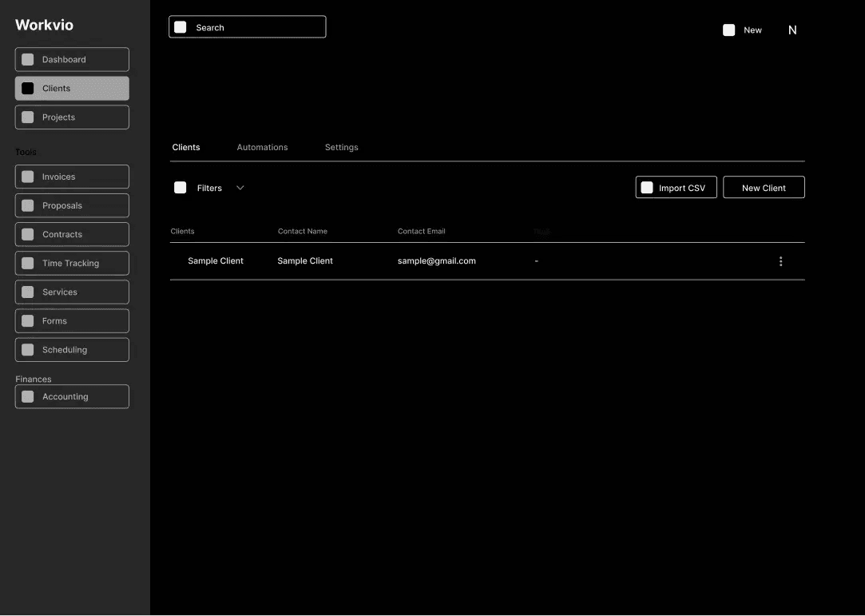Click the Proposals icon in sidebar
This screenshot has width=865, height=616.
click(x=28, y=206)
